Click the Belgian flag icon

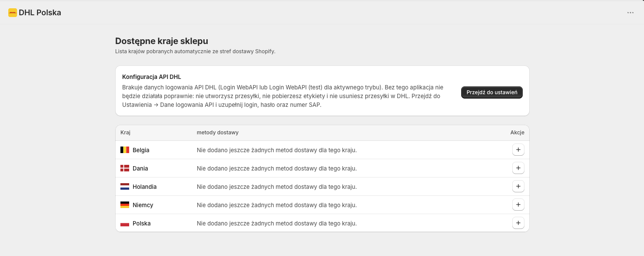pyautogui.click(x=125, y=150)
